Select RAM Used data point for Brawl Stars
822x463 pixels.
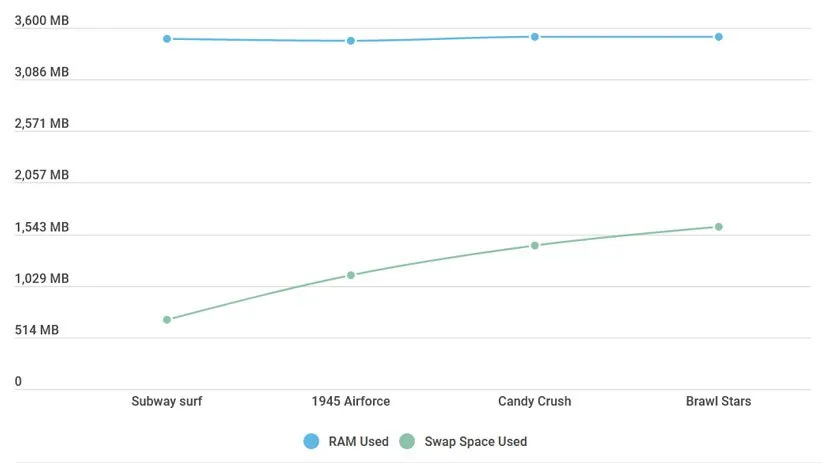pos(719,37)
